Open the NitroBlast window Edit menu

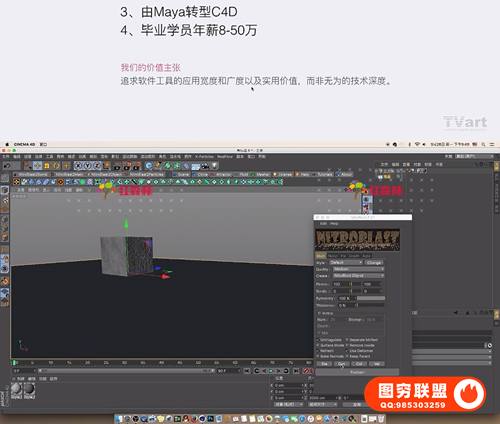point(323,224)
